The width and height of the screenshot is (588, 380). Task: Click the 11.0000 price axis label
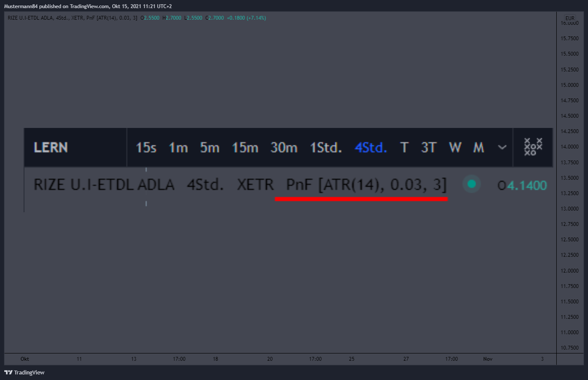(x=570, y=332)
